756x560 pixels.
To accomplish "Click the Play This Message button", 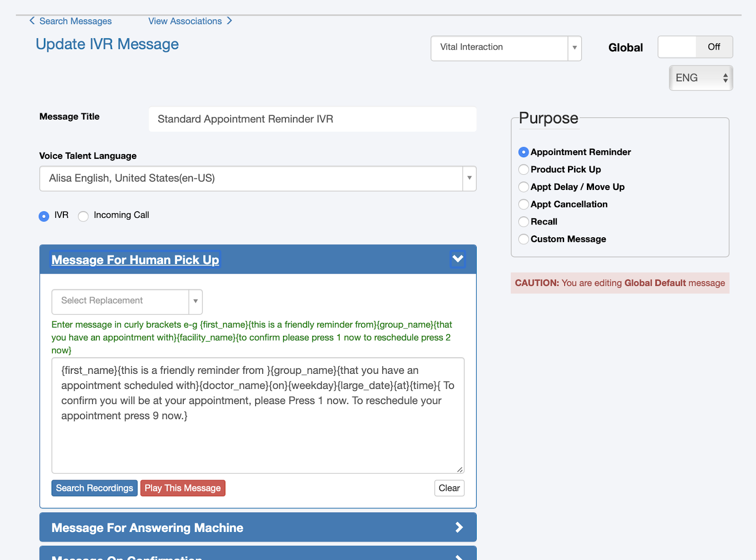I will 183,488.
